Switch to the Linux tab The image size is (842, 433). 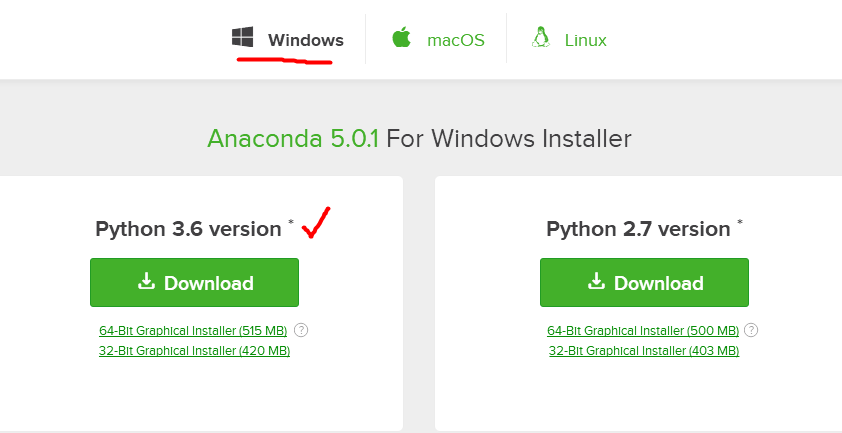(585, 40)
